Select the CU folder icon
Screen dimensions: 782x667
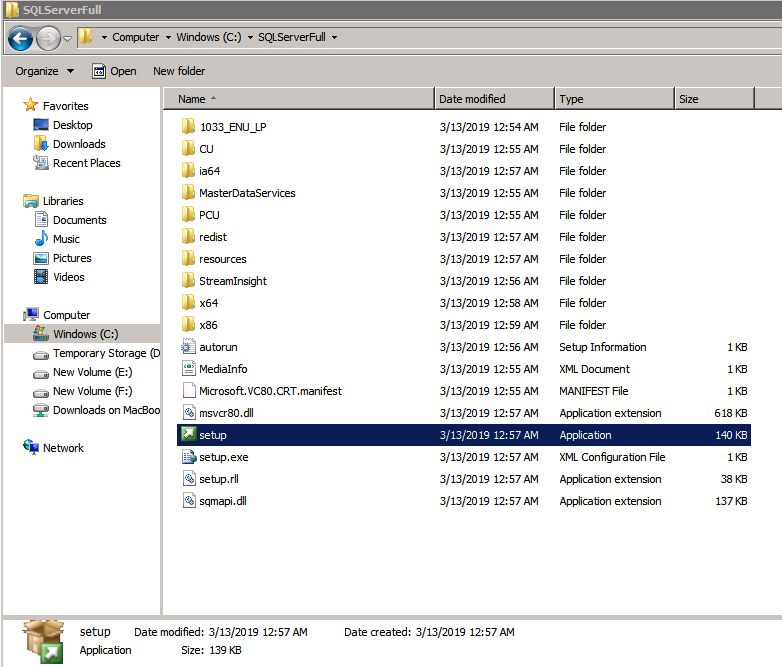[188, 149]
